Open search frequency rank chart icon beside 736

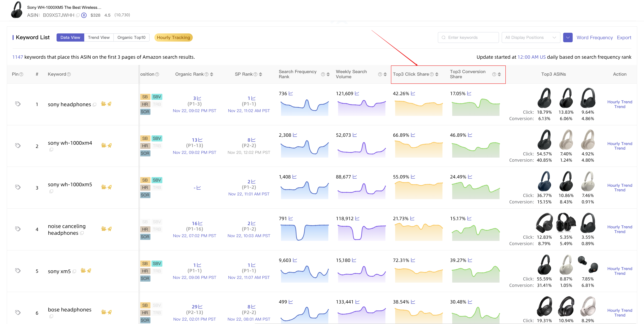pos(291,94)
